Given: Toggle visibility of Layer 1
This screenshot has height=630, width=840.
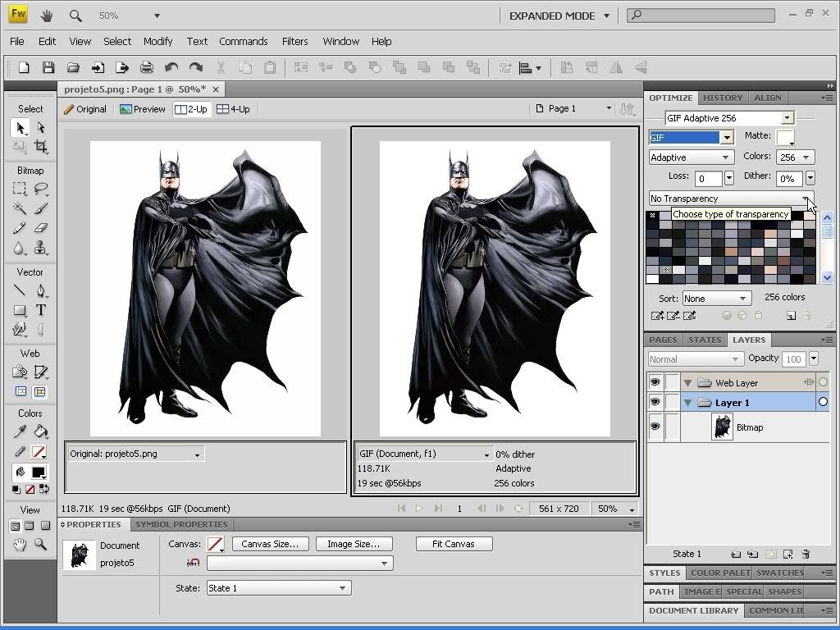Looking at the screenshot, I should (655, 402).
